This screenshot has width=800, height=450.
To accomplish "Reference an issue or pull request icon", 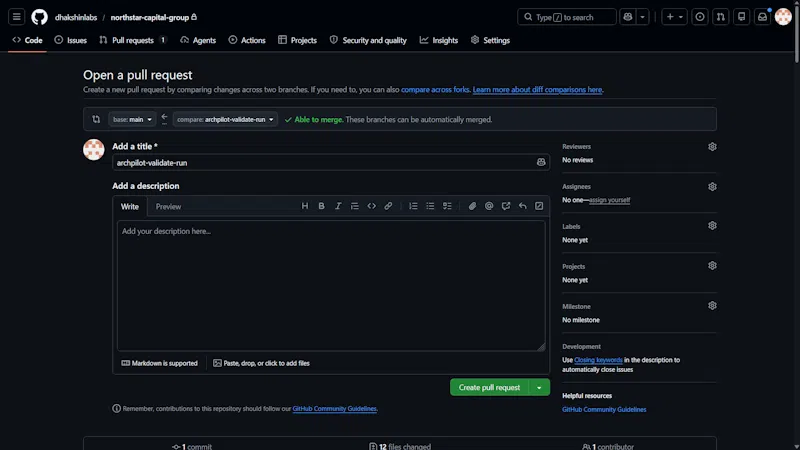I will 506,206.
